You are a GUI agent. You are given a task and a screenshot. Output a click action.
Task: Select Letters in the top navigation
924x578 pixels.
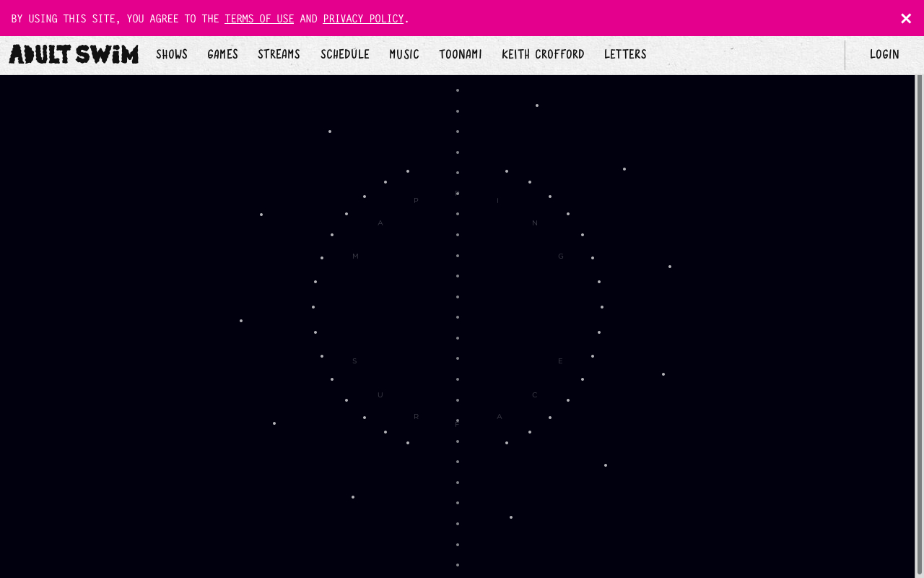pos(625,54)
